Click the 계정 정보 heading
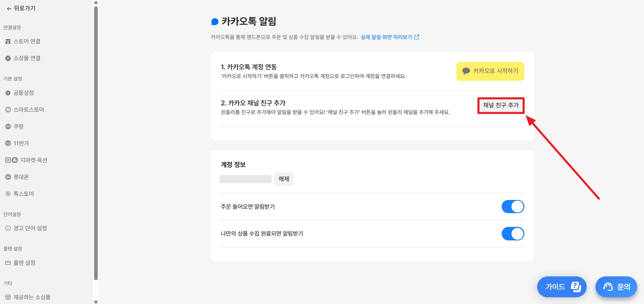The width and height of the screenshot is (644, 304). click(x=233, y=165)
